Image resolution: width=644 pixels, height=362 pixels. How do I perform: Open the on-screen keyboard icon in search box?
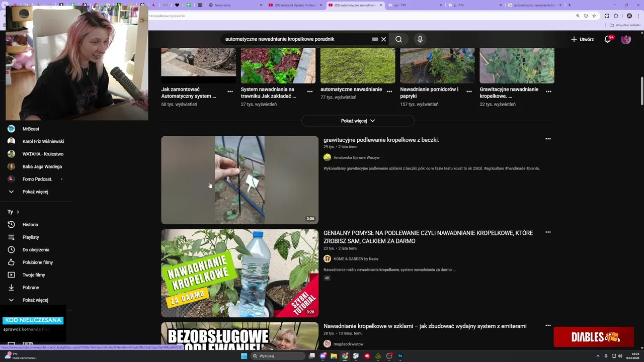(375, 39)
